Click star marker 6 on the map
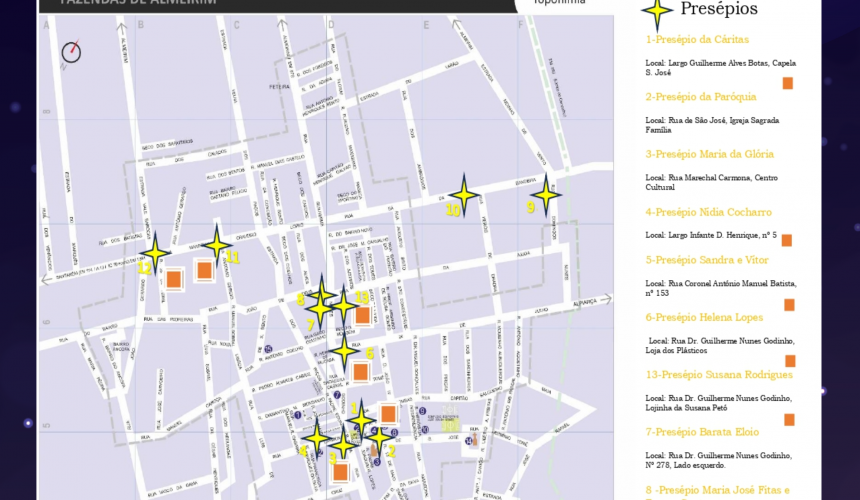The height and width of the screenshot is (500, 860). (x=344, y=350)
